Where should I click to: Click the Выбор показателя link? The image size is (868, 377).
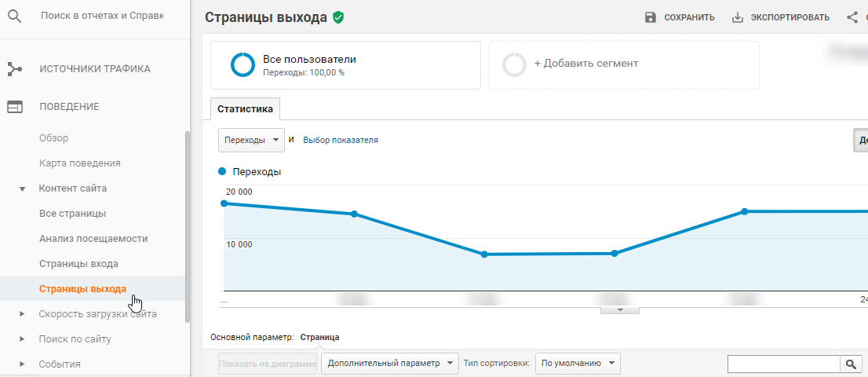pyautogui.click(x=341, y=140)
